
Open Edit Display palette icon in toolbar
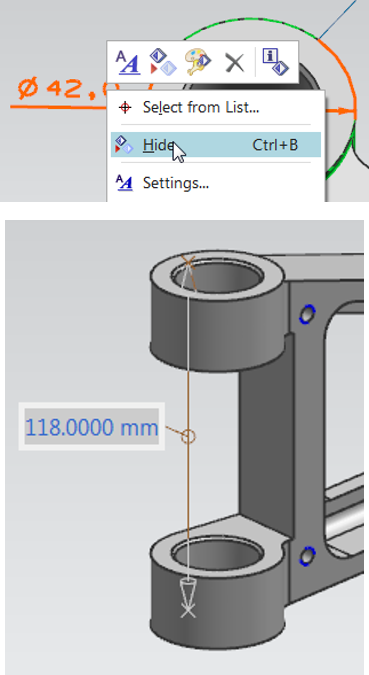(x=197, y=62)
